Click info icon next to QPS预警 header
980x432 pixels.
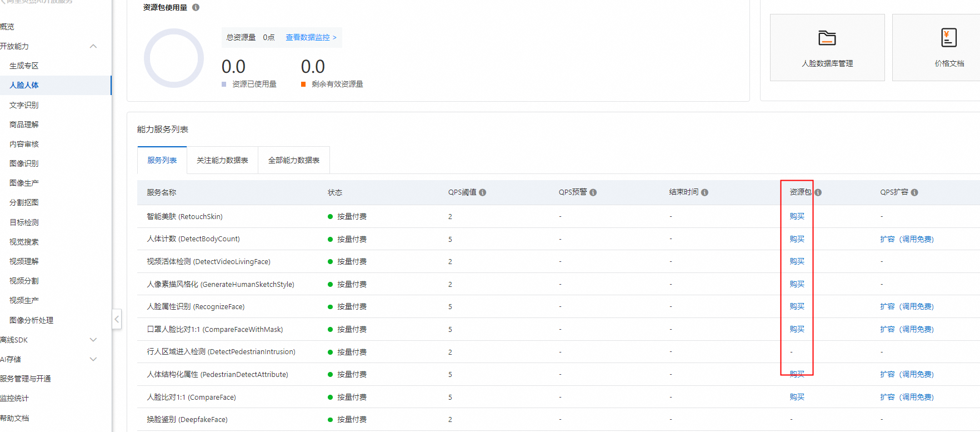(593, 192)
